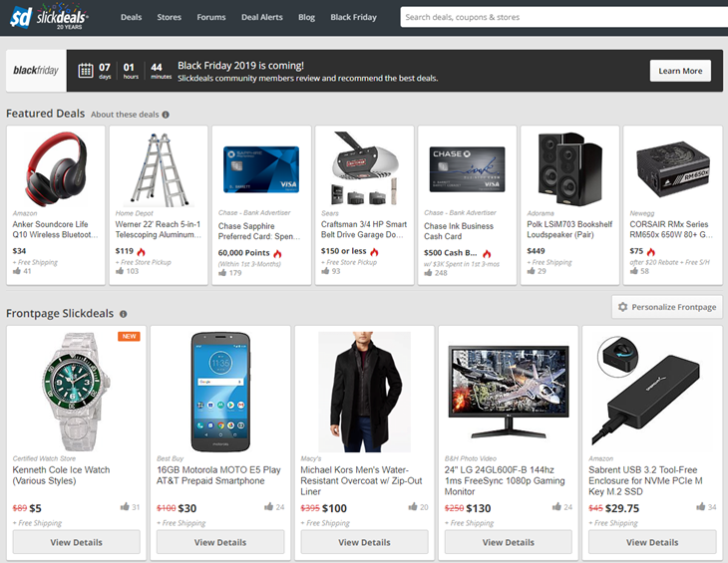Click info icon next to Frontpage Slickdeals
Image resolution: width=728 pixels, height=563 pixels.
click(124, 314)
